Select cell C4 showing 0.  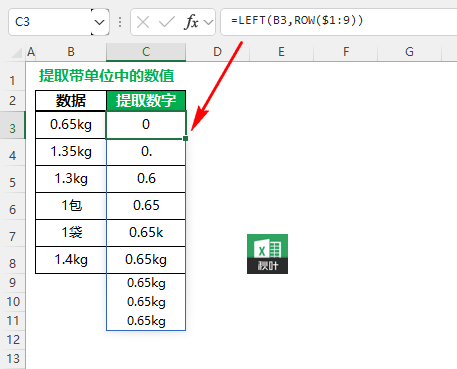[146, 152]
